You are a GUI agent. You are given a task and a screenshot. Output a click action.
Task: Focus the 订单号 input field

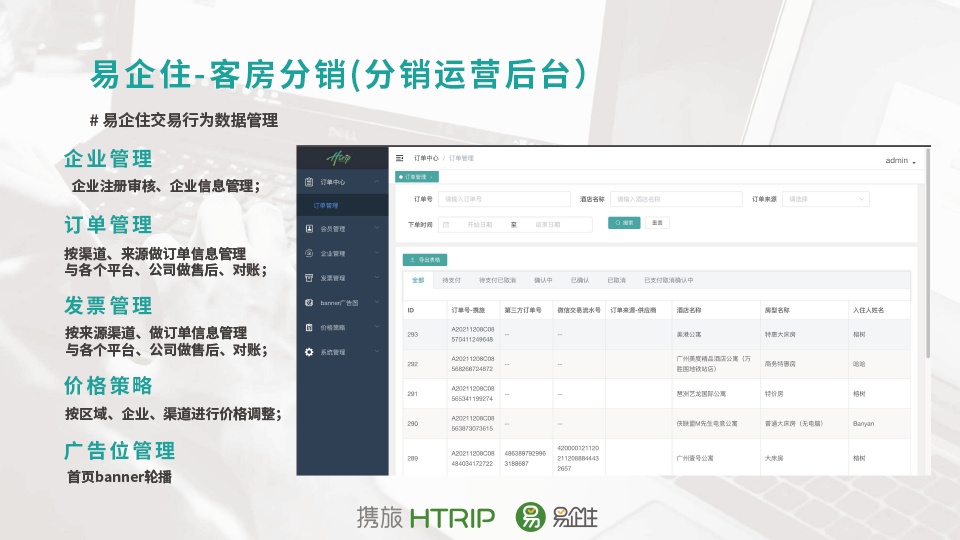[504, 199]
